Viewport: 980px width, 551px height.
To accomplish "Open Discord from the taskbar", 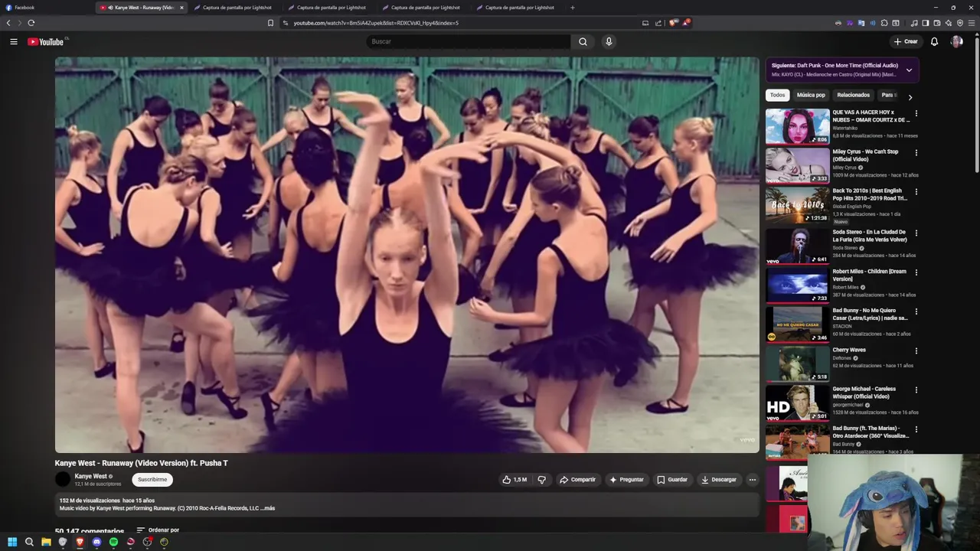I will (x=96, y=542).
